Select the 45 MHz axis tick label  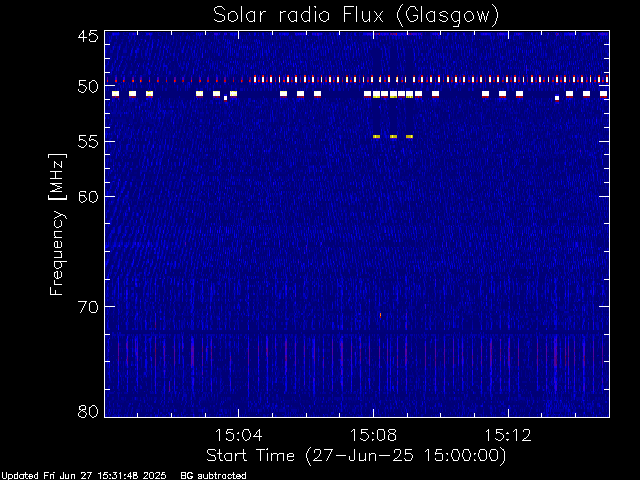coord(88,36)
